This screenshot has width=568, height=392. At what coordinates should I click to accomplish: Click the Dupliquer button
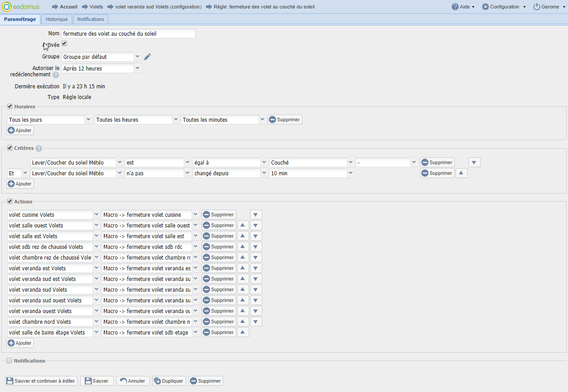point(169,381)
